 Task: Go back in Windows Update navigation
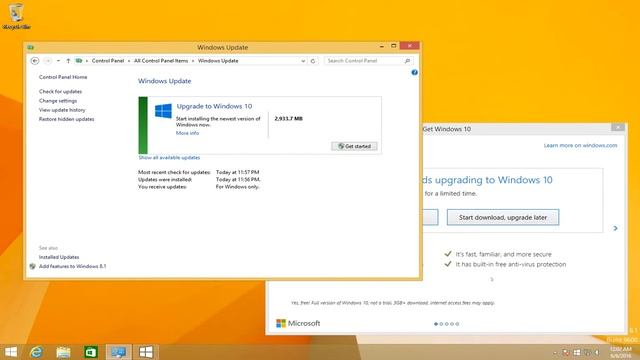[x=35, y=61]
